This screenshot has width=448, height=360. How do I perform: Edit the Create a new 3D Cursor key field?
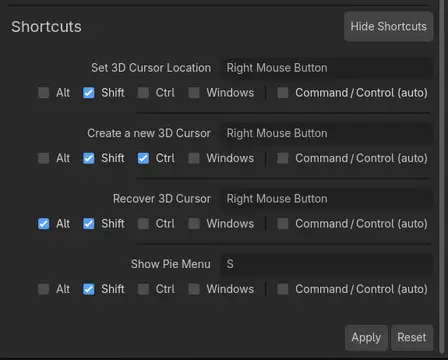click(x=327, y=133)
